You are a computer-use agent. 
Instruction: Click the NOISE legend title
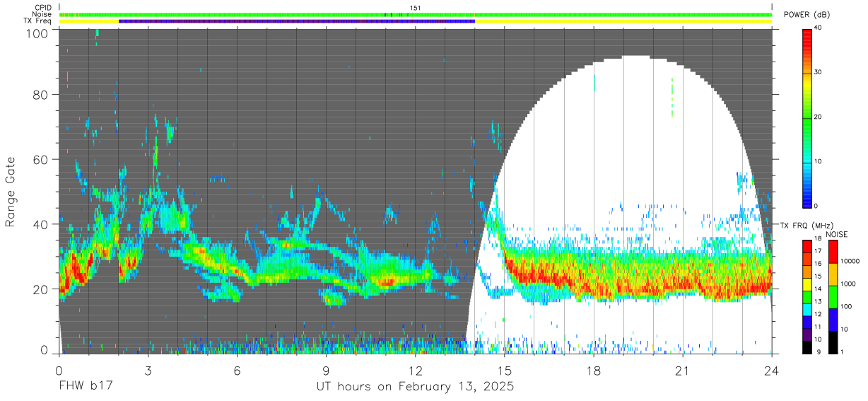coord(836,234)
